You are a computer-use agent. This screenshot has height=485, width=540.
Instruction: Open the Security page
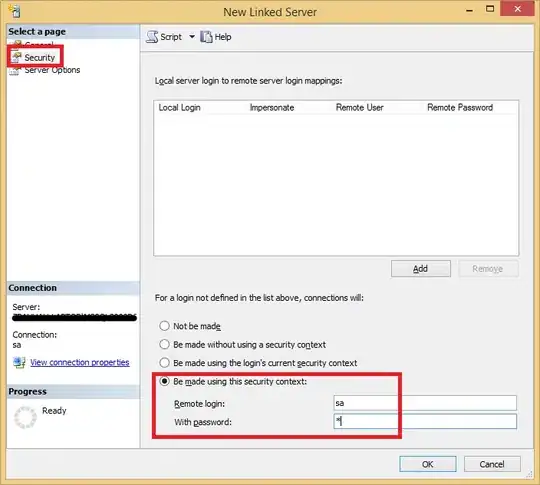pos(39,57)
